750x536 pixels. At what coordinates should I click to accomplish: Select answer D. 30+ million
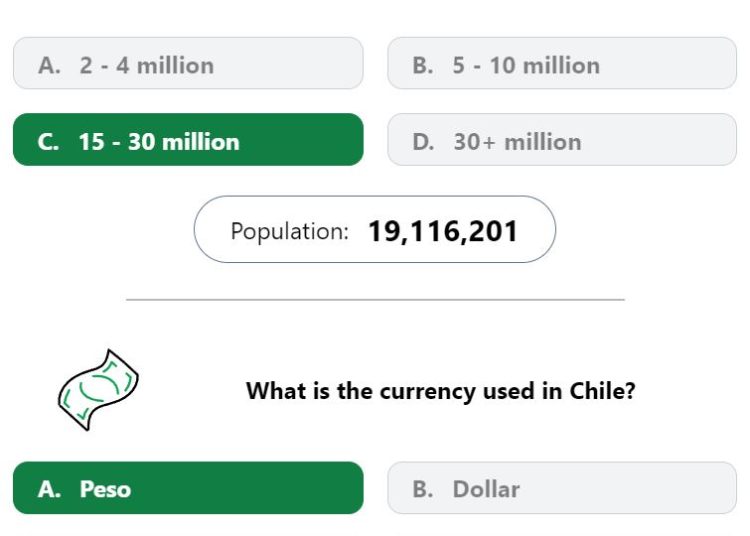click(562, 140)
